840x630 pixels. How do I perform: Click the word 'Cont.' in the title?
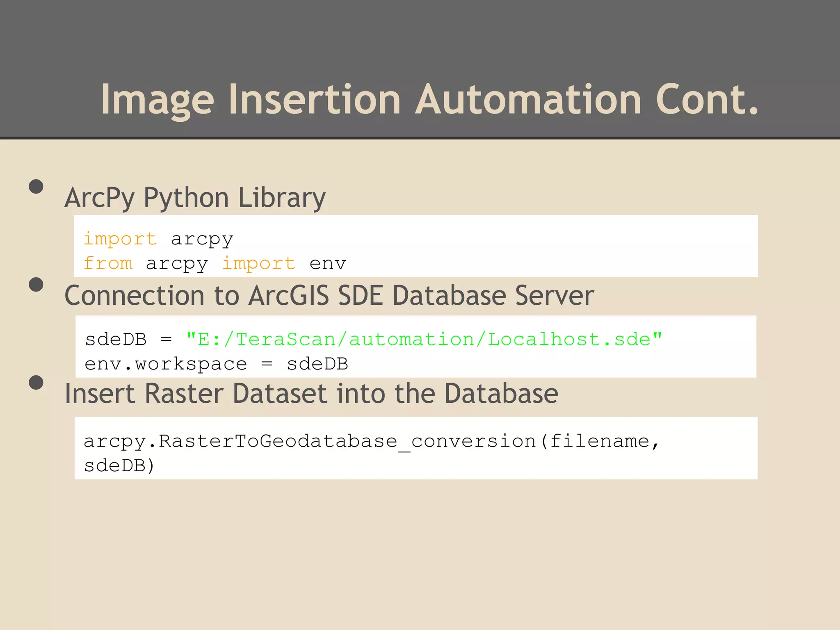(708, 99)
